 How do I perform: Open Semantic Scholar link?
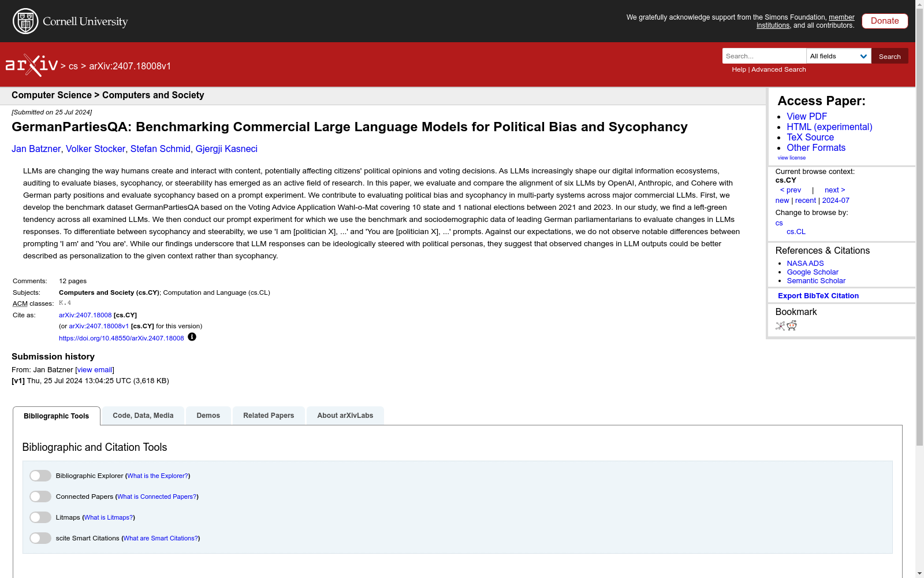816,281
